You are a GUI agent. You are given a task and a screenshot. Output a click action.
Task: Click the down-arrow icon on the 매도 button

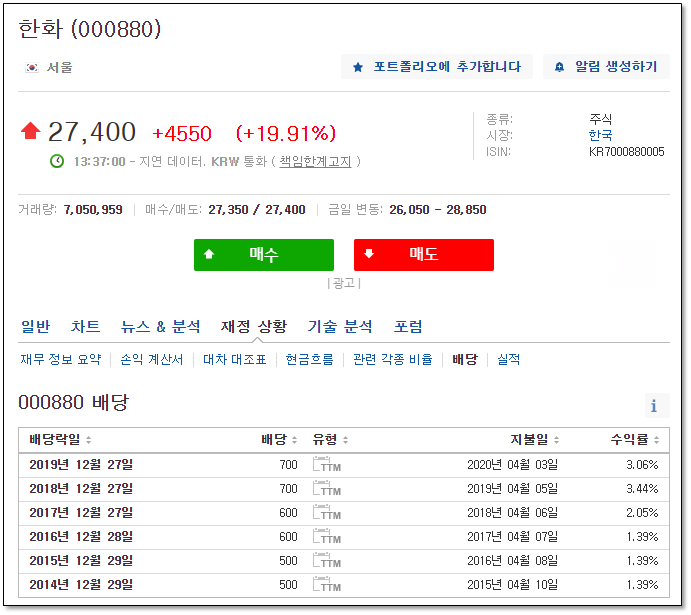click(x=369, y=254)
